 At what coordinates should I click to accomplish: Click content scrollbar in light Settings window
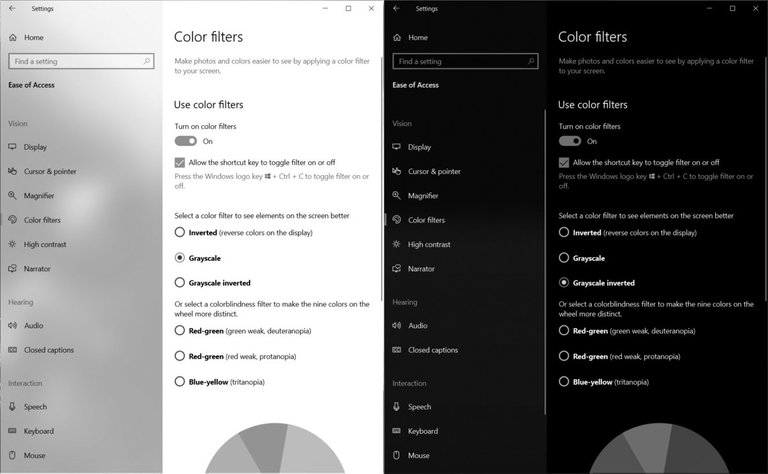click(382, 179)
